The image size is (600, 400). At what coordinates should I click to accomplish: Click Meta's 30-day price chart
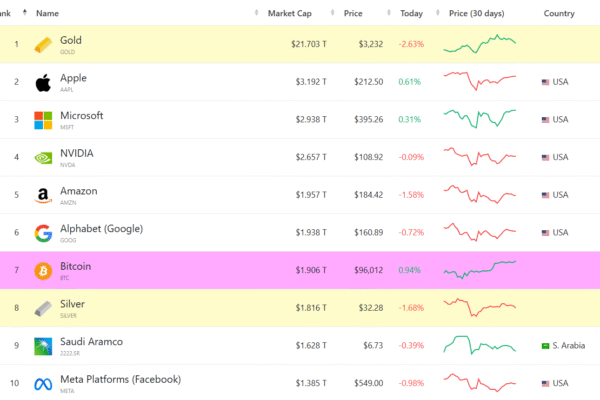click(479, 383)
